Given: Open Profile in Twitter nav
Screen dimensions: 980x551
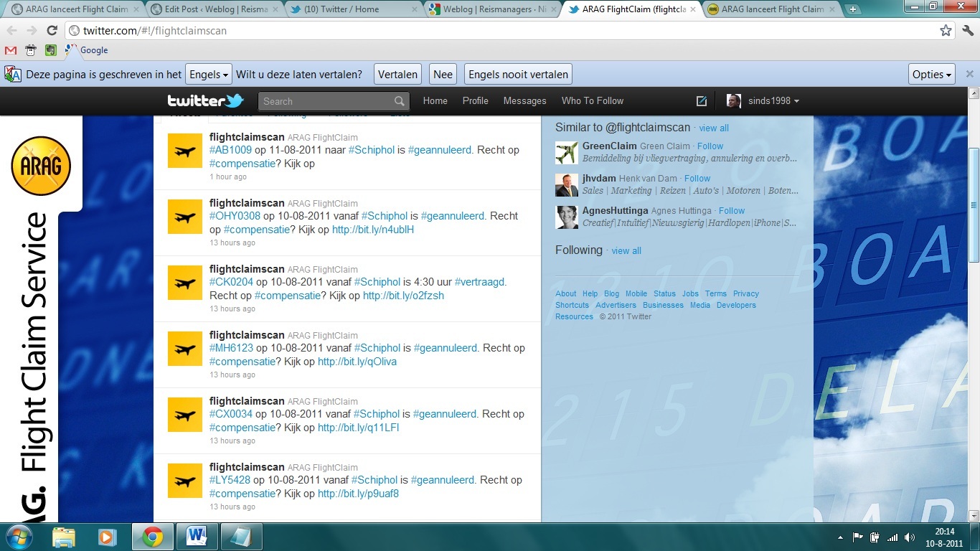Looking at the screenshot, I should [475, 101].
